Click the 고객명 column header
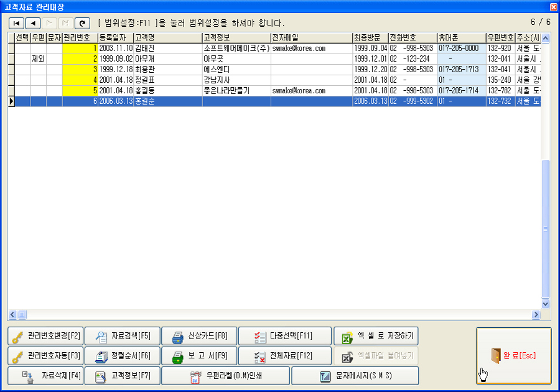This screenshot has width=560, height=392. 168,38
